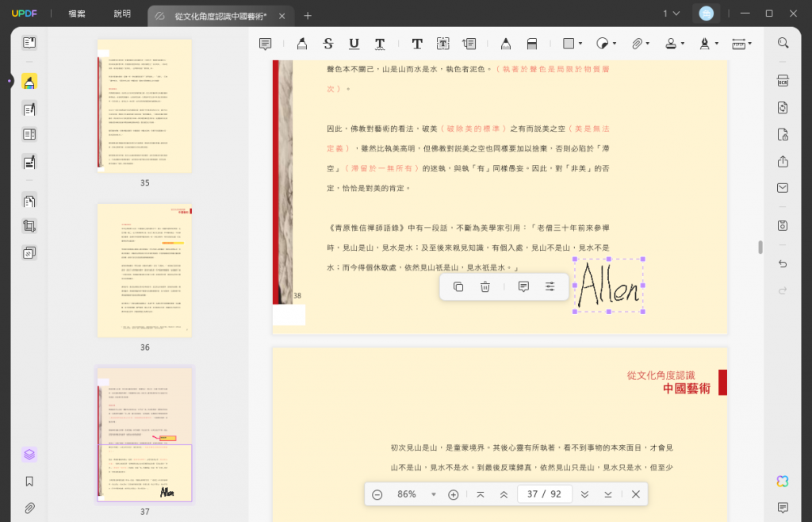Open the Search magnifier icon
The image size is (812, 522).
pos(783,43)
